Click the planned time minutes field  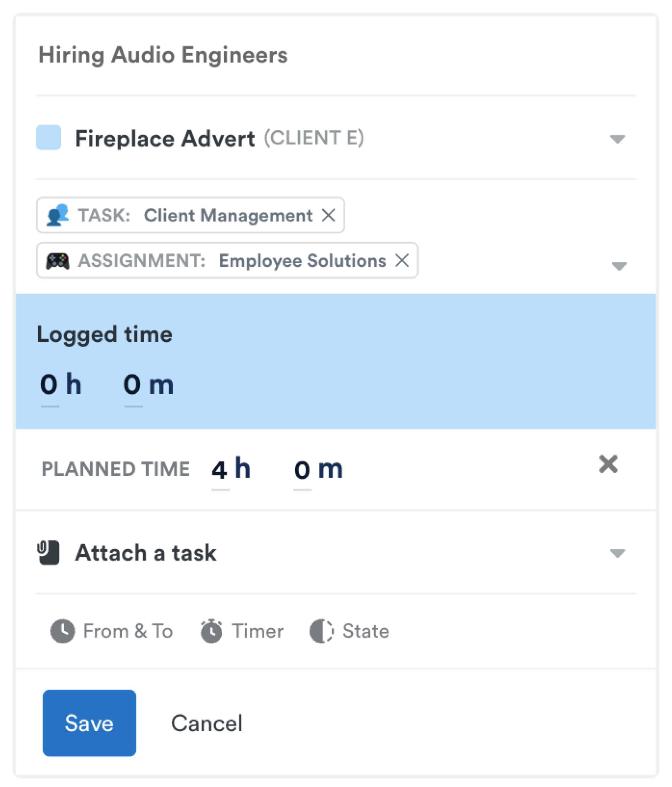[302, 469]
